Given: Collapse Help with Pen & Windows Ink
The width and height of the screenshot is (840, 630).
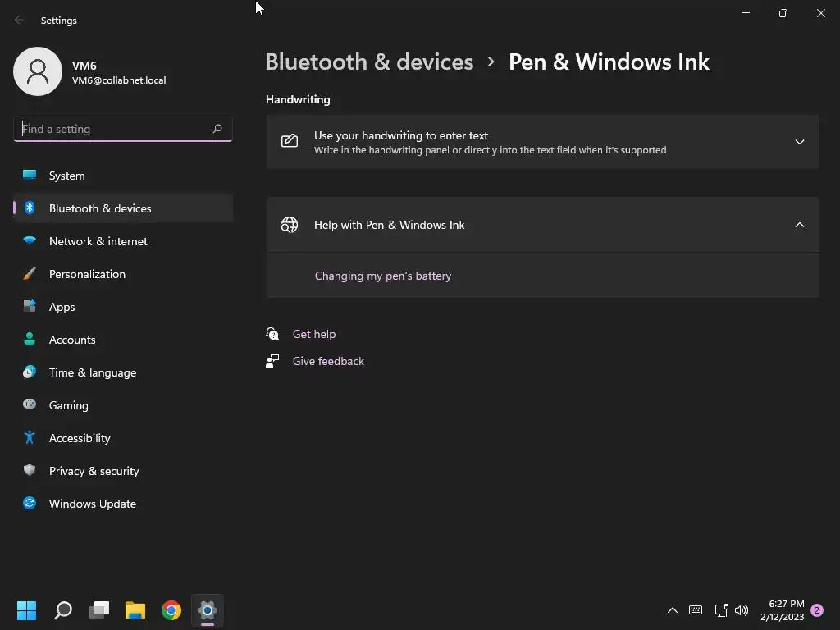Looking at the screenshot, I should [543, 225].
